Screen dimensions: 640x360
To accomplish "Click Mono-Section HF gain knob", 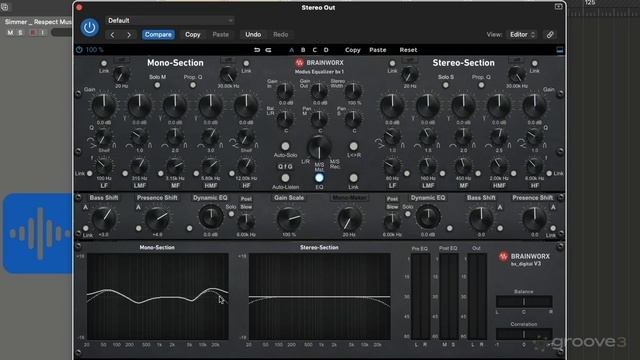I will click(246, 106).
